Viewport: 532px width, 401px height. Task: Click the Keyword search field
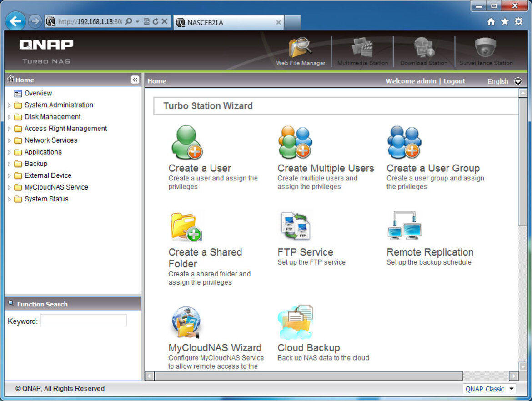pyautogui.click(x=84, y=320)
